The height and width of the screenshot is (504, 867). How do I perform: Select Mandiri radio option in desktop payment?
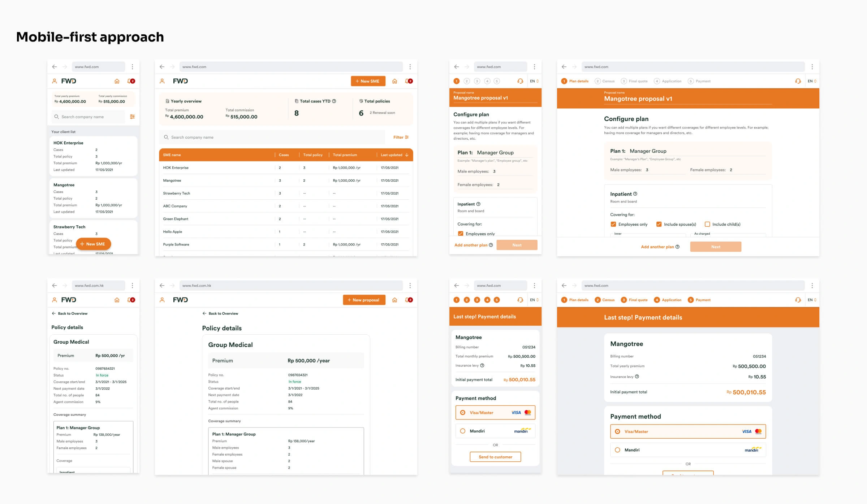click(x=617, y=450)
